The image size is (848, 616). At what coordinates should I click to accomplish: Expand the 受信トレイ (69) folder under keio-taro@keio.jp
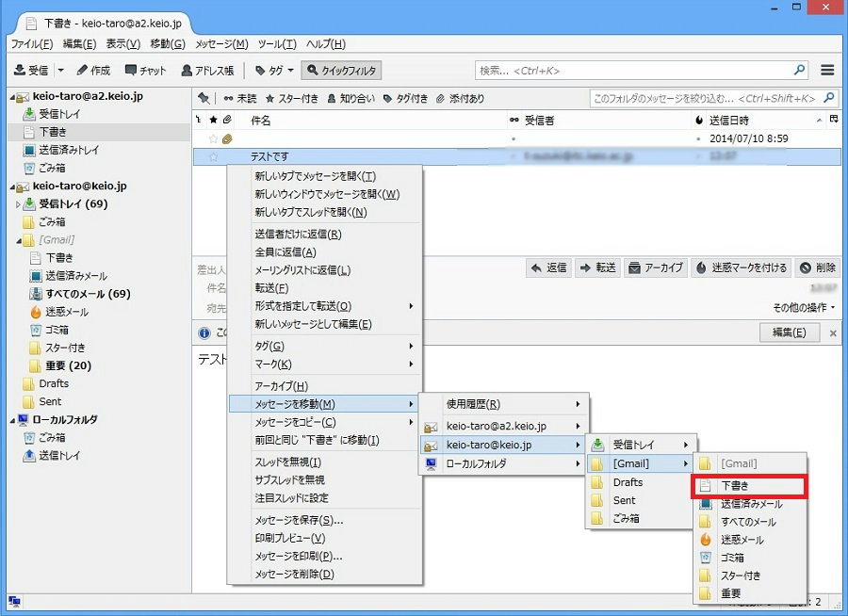(18, 204)
